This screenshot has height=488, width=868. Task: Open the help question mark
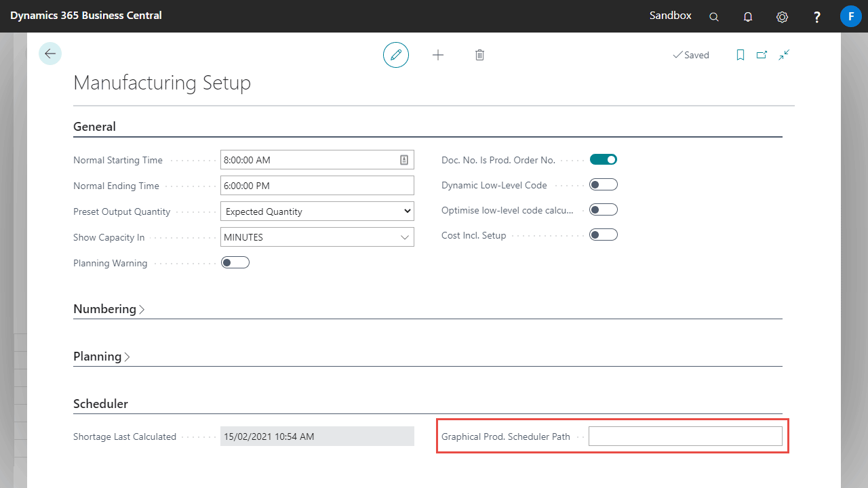(x=817, y=16)
